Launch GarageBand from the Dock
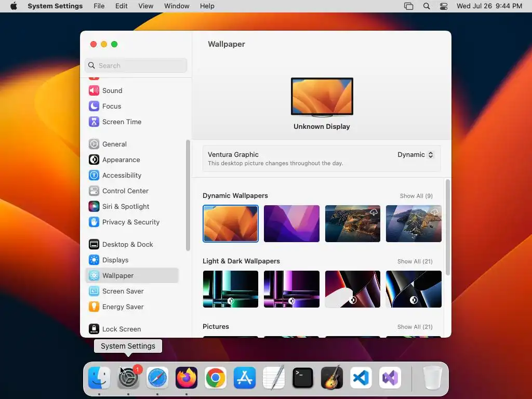Screen dimensions: 532x399 (x=332, y=378)
